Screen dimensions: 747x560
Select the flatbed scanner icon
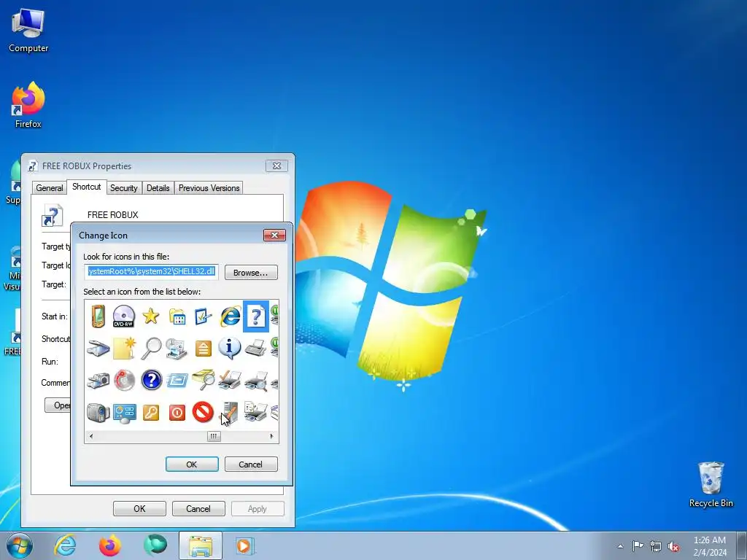pyautogui.click(x=98, y=349)
